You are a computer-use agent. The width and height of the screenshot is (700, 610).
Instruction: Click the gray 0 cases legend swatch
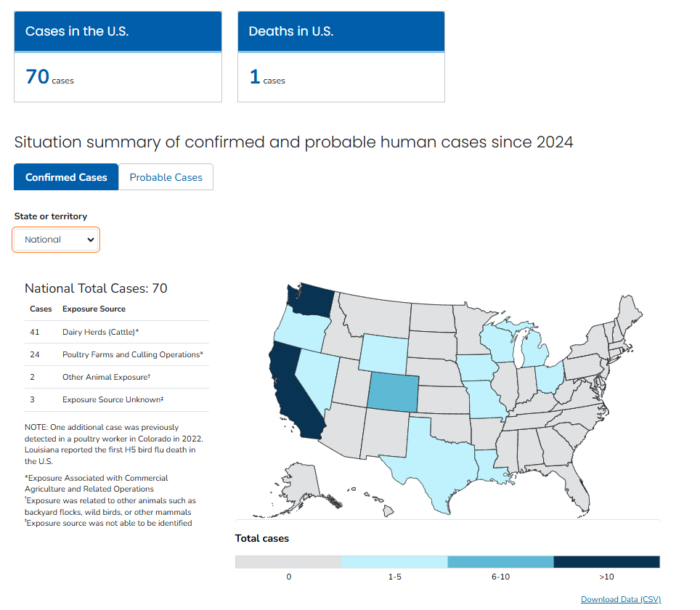[x=288, y=562]
